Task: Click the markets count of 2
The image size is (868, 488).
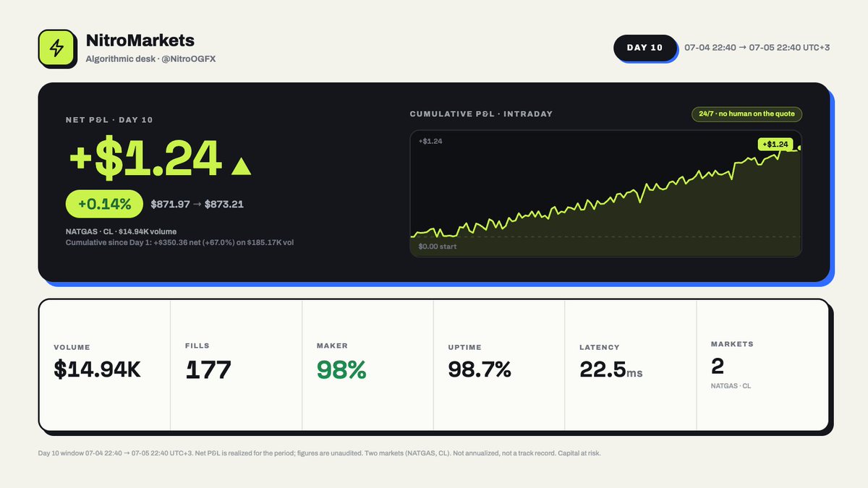Action: coord(718,366)
